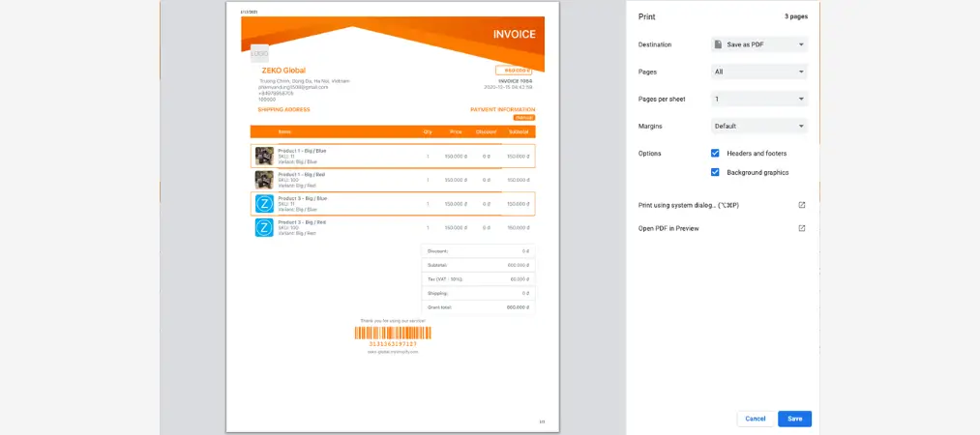
Task: Click 'Thank you for using our service!' text
Action: [393, 321]
